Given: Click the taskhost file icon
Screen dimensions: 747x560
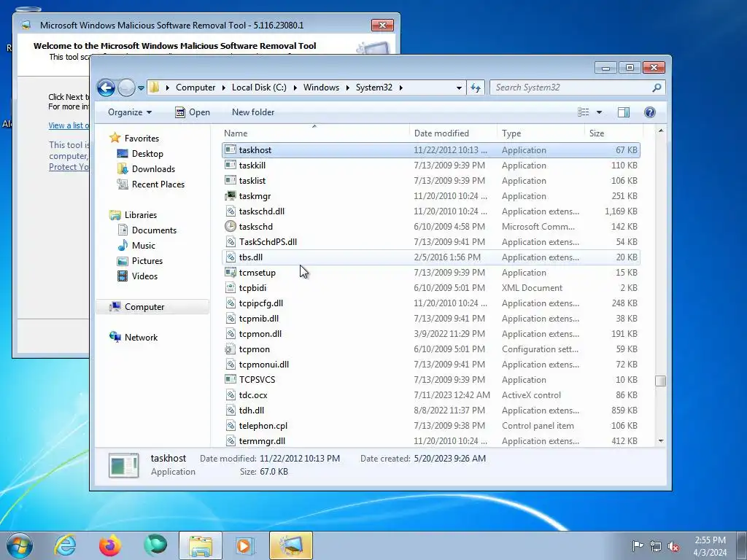Looking at the screenshot, I should (231, 150).
